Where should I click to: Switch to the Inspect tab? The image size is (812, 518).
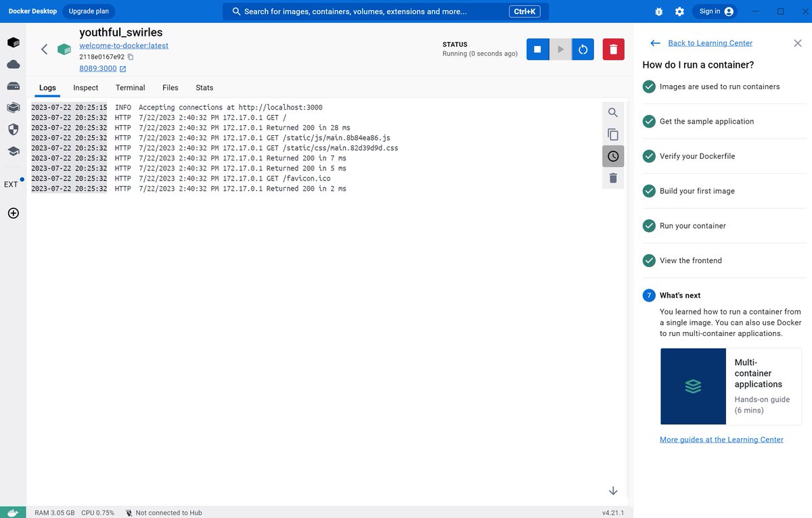[86, 88]
